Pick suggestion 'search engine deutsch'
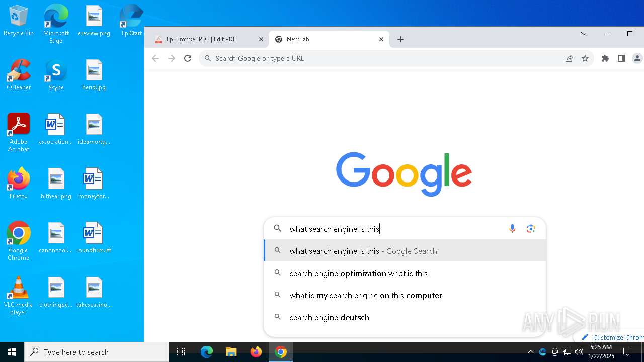Image resolution: width=644 pixels, height=362 pixels. 405,317
